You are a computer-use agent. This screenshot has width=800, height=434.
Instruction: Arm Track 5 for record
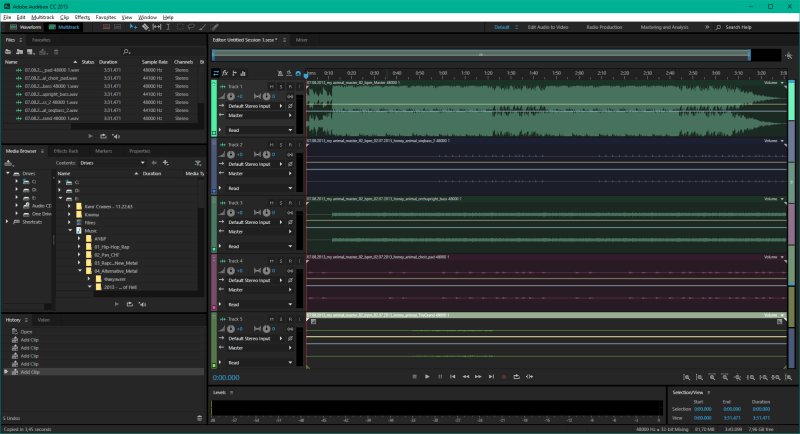[x=290, y=319]
